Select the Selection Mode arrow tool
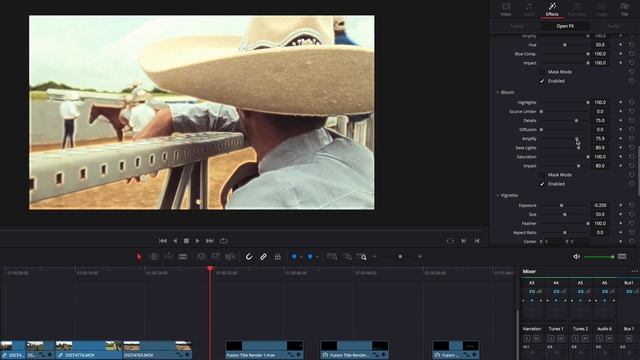The image size is (640, 360). coord(139,257)
